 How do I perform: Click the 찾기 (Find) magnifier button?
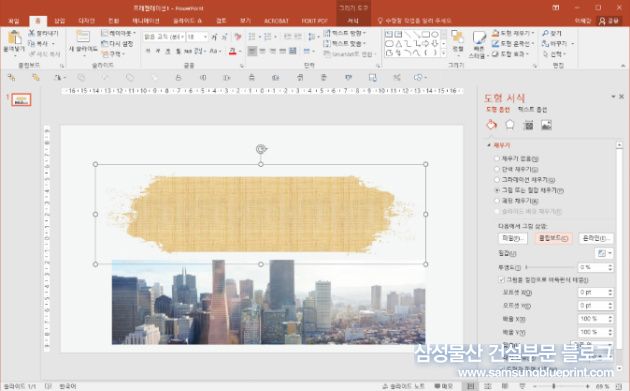tap(552, 33)
